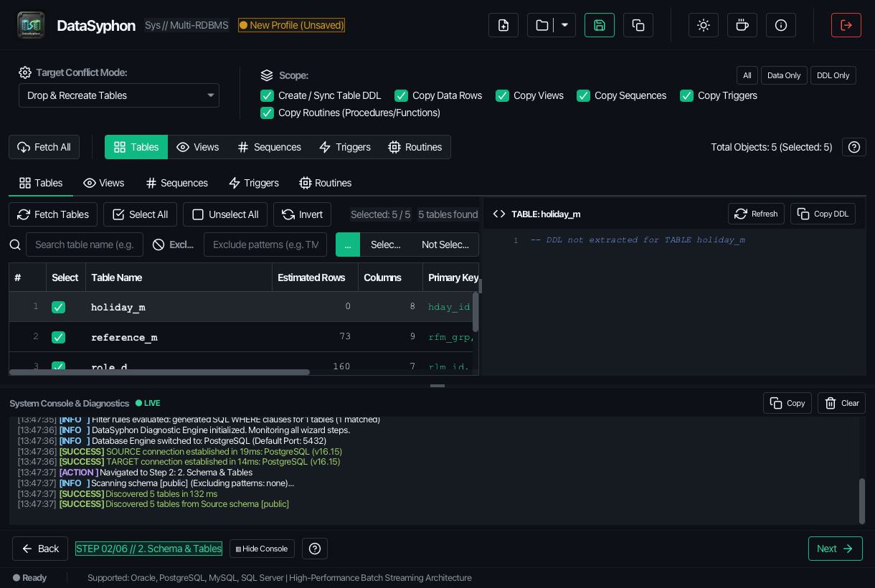Click the table list horizontal scrollbar
The height and width of the screenshot is (588, 875).
[x=160, y=372]
